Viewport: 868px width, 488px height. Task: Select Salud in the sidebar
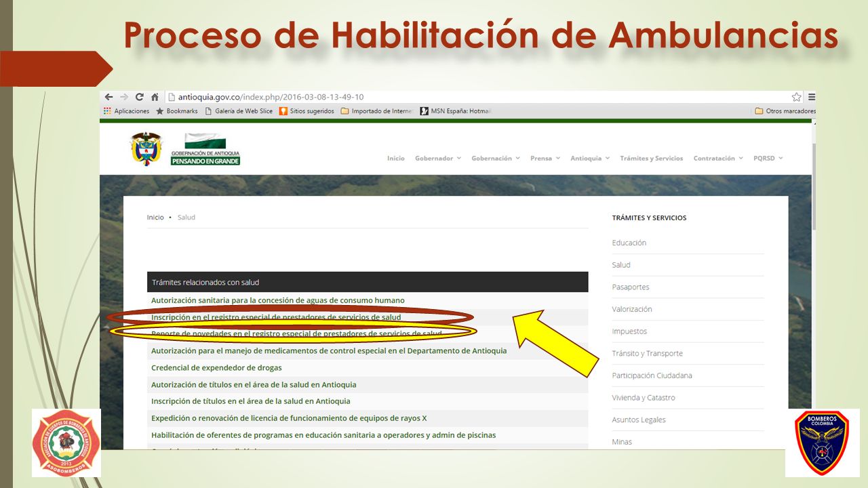click(x=620, y=265)
